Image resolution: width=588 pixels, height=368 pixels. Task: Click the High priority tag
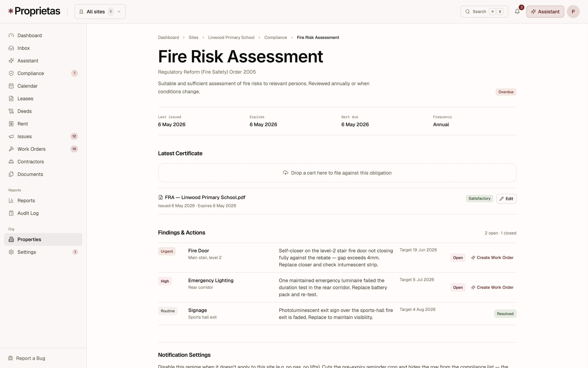[165, 281]
